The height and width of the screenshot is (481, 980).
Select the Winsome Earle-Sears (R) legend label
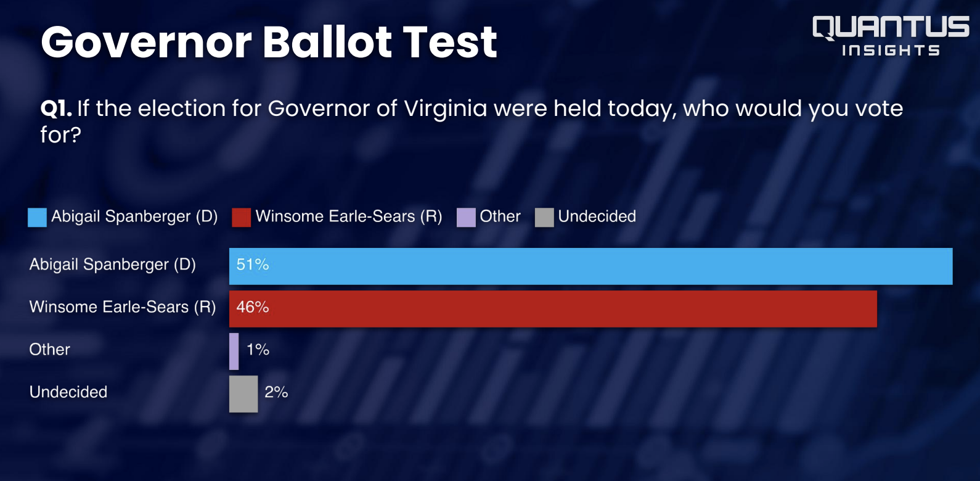[349, 216]
